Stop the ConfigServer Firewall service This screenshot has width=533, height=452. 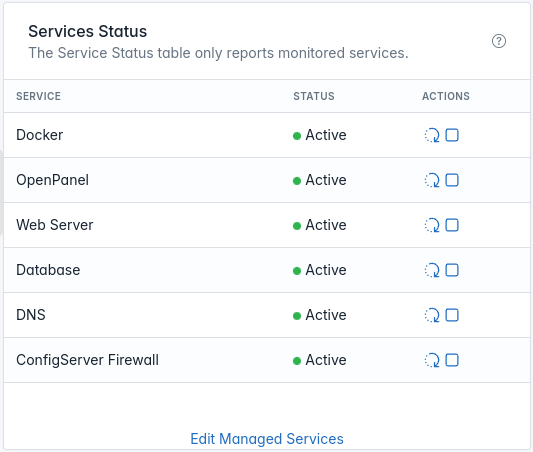pyautogui.click(x=452, y=360)
